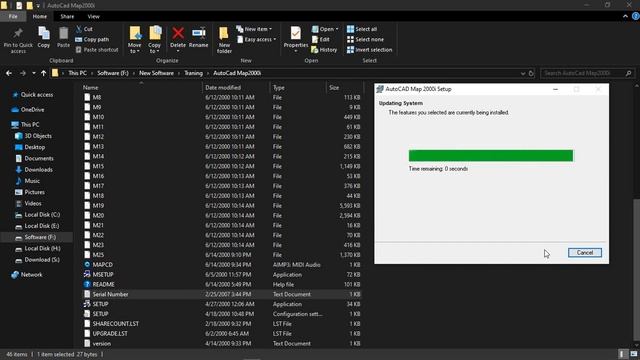The image size is (640, 360).
Task: Click Software (F:) breadcrumb
Action: click(113, 73)
